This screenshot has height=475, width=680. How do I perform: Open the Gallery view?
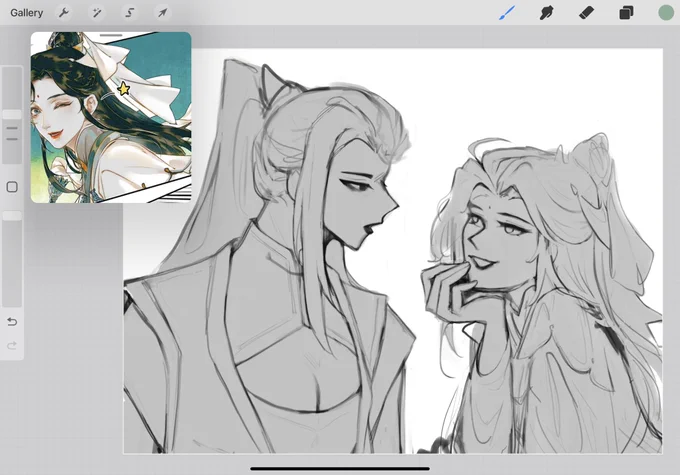(x=26, y=13)
